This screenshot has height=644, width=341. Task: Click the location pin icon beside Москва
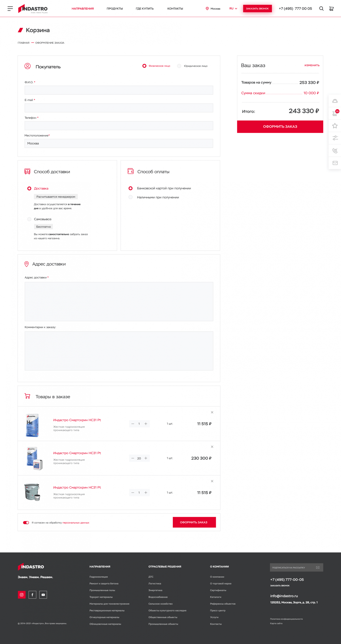coord(207,9)
